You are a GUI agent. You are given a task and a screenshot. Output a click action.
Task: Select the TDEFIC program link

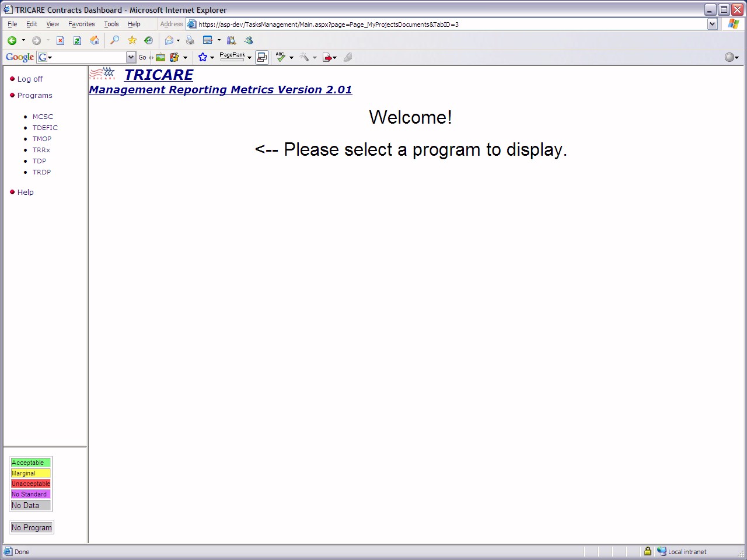(x=45, y=128)
